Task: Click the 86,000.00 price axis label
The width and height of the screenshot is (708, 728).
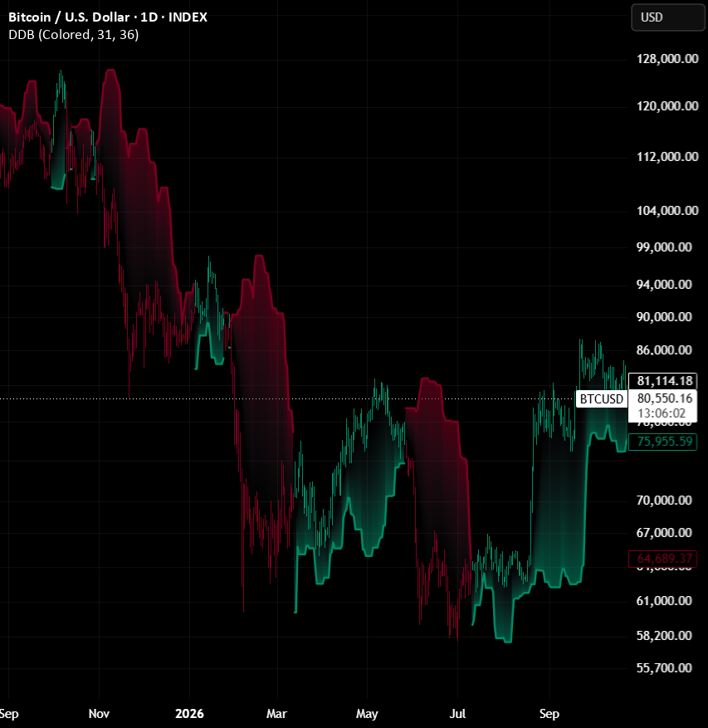Action: 664,350
